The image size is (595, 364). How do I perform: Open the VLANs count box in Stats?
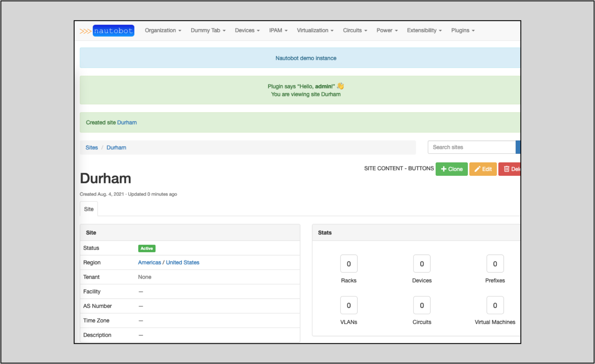point(349,305)
